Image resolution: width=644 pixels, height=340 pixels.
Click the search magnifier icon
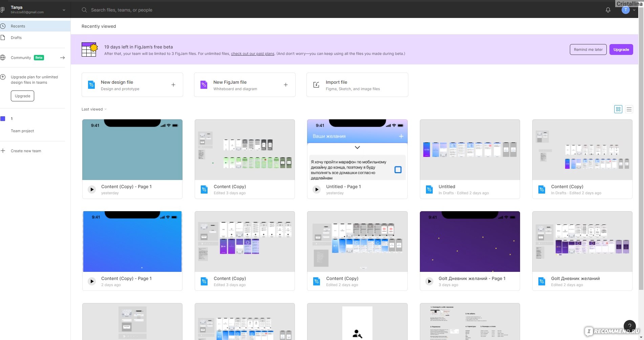[84, 10]
